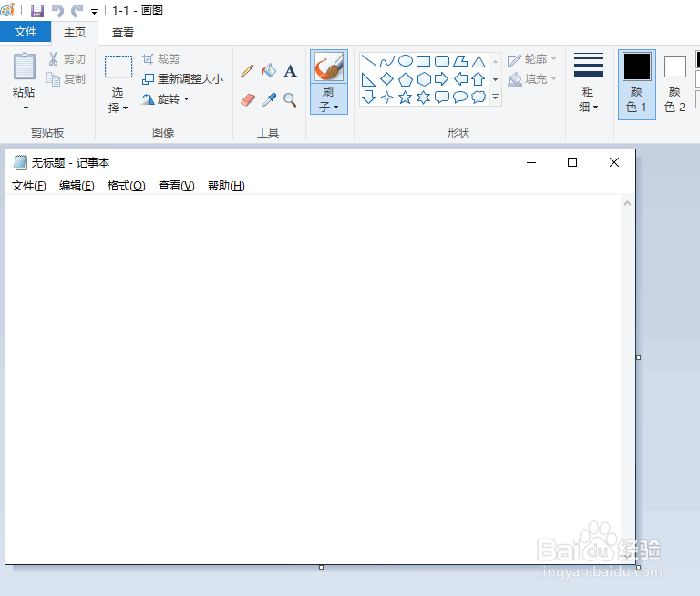
Task: Switch to the 查看 ribbon tab
Action: pyautogui.click(x=123, y=33)
